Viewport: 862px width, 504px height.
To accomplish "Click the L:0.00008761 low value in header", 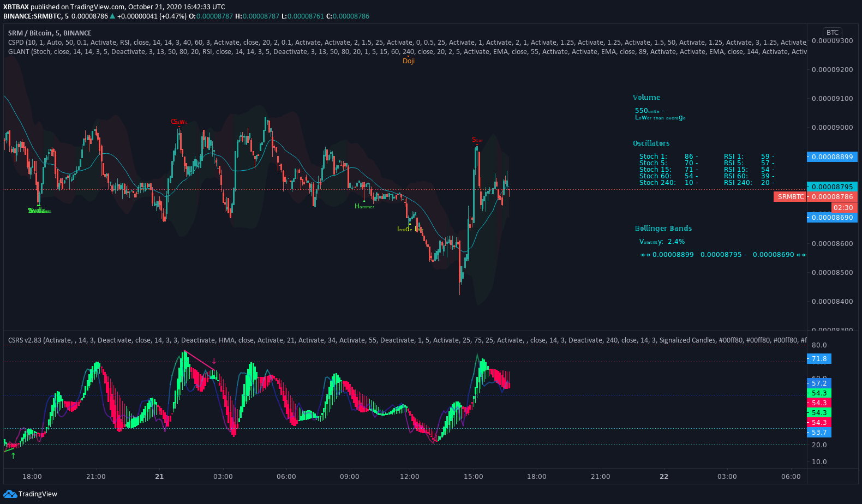I will (x=303, y=16).
